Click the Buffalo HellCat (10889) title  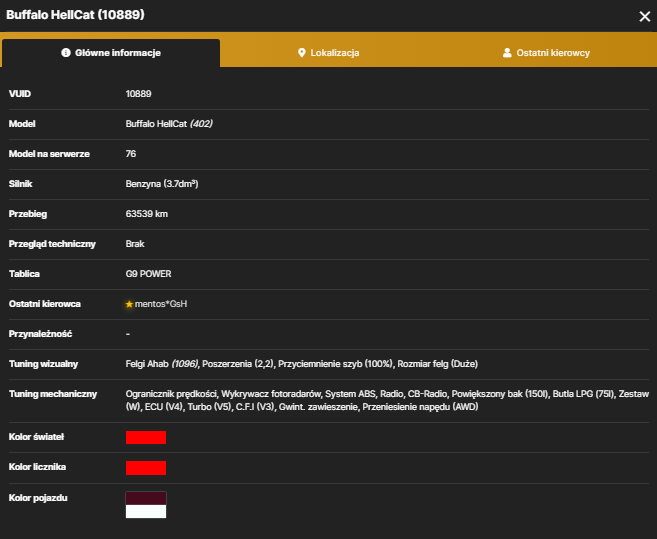point(75,15)
